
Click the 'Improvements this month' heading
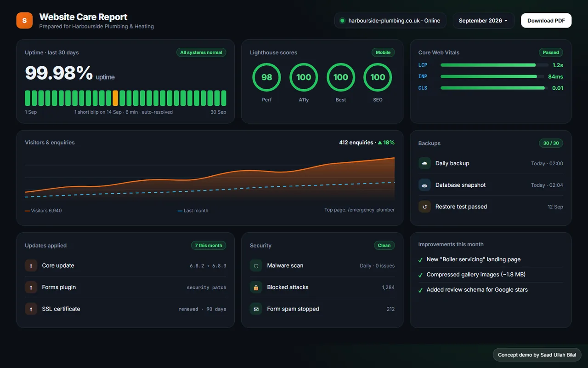point(451,244)
